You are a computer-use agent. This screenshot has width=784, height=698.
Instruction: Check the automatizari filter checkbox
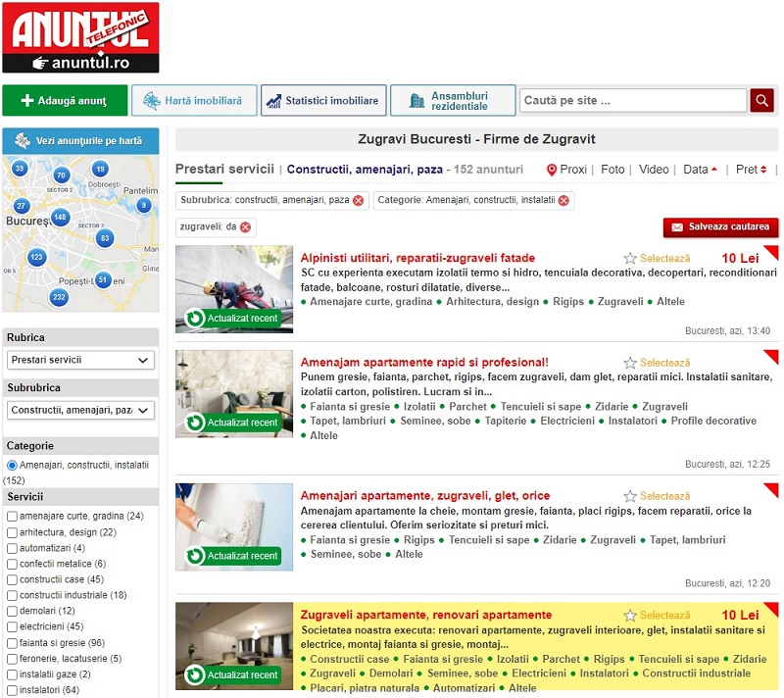point(13,549)
